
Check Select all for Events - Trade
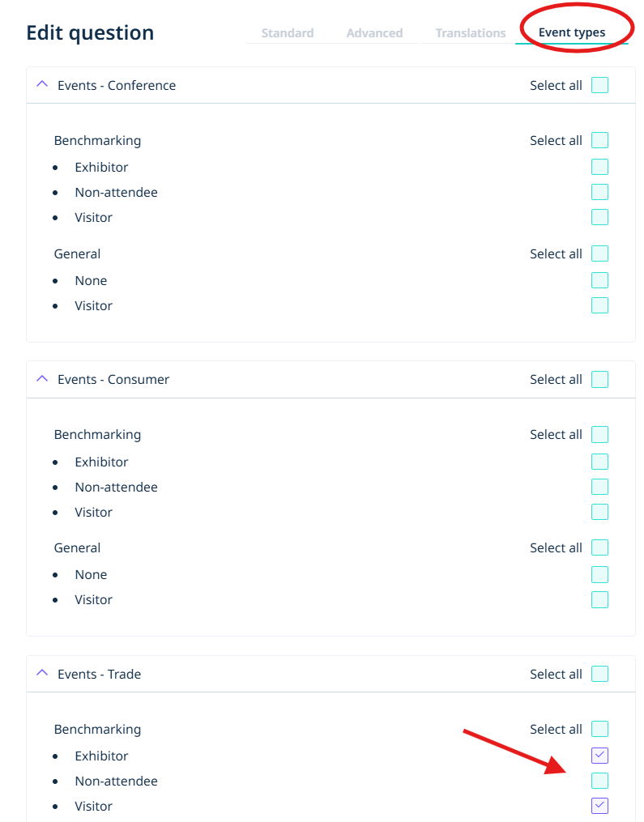(x=599, y=674)
